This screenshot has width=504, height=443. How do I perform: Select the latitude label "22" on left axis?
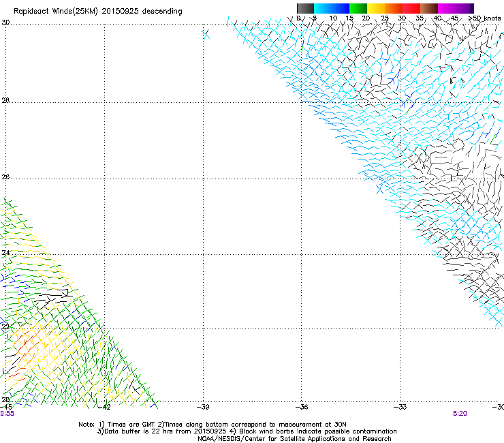point(5,326)
